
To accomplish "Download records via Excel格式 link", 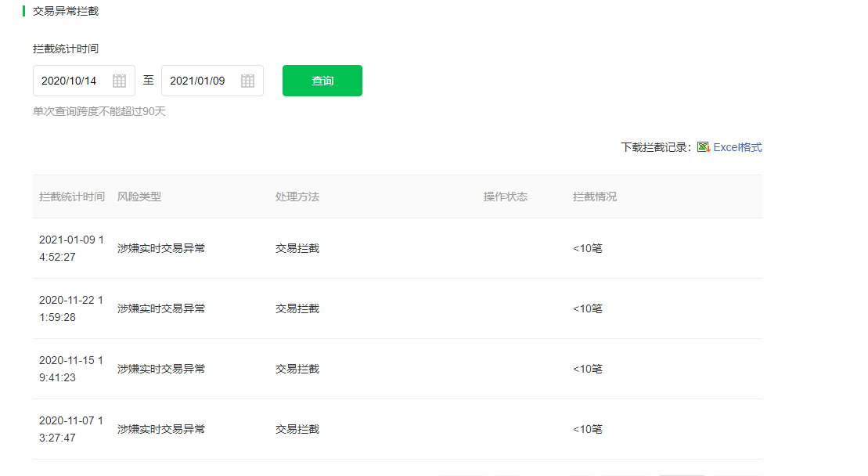I will click(x=737, y=147).
